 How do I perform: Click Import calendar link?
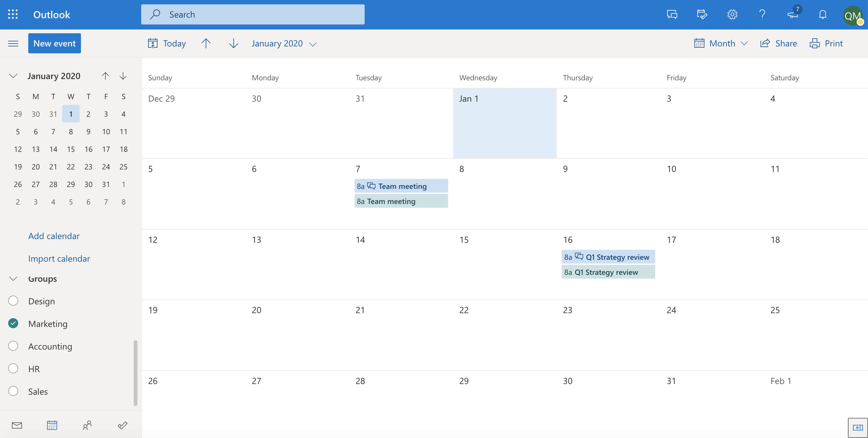coord(59,258)
